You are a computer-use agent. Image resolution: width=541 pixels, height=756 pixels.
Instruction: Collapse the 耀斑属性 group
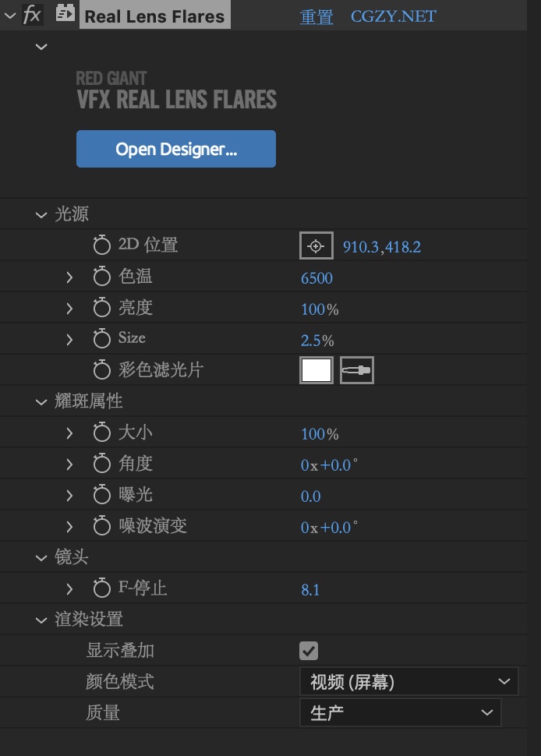click(x=41, y=402)
